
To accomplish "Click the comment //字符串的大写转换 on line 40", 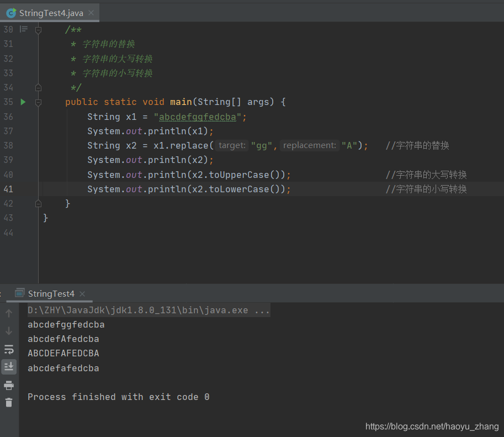I will pyautogui.click(x=426, y=175).
